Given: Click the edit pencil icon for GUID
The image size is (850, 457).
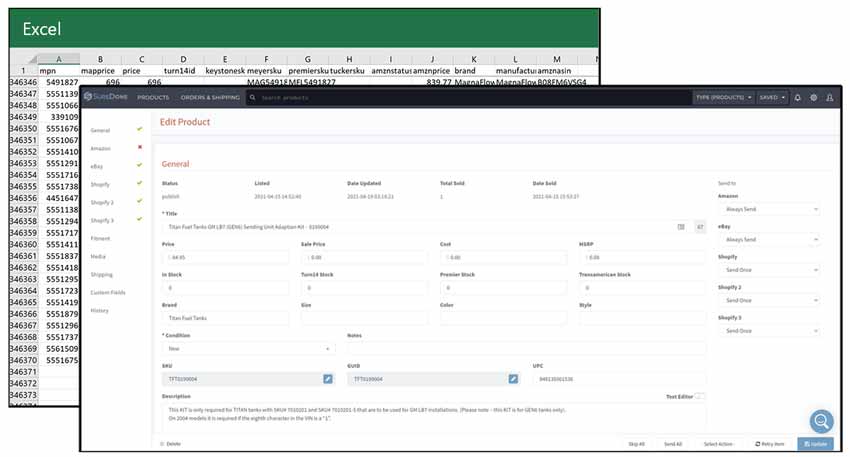Looking at the screenshot, I should tap(513, 379).
